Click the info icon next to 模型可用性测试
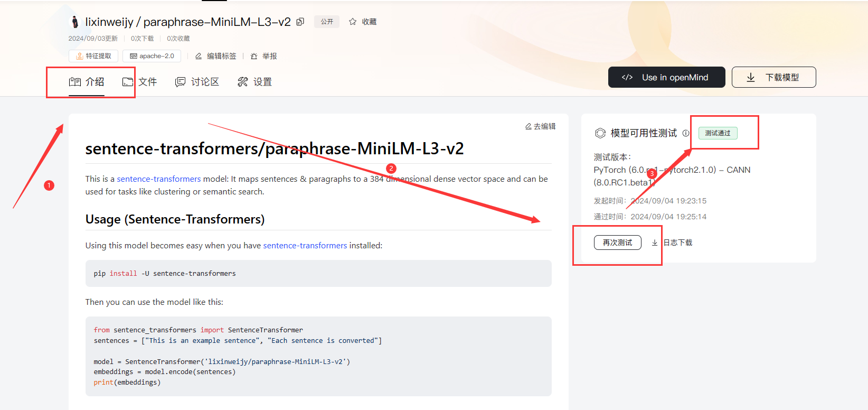 [x=686, y=133]
